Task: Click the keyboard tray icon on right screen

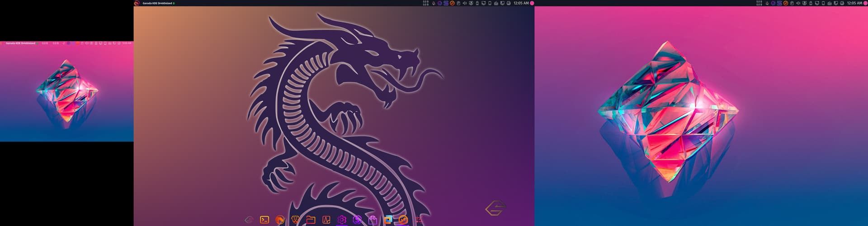Action: pos(830,3)
